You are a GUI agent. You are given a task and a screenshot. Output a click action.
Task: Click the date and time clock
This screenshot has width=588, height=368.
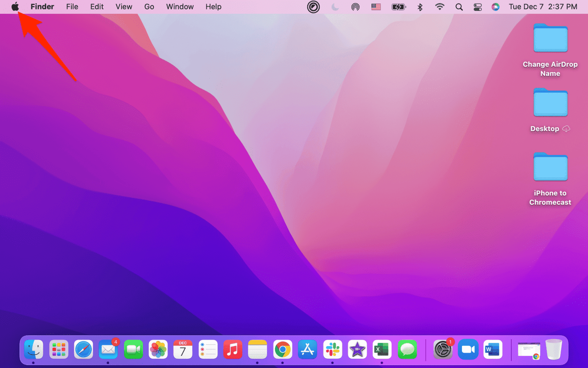coord(543,7)
